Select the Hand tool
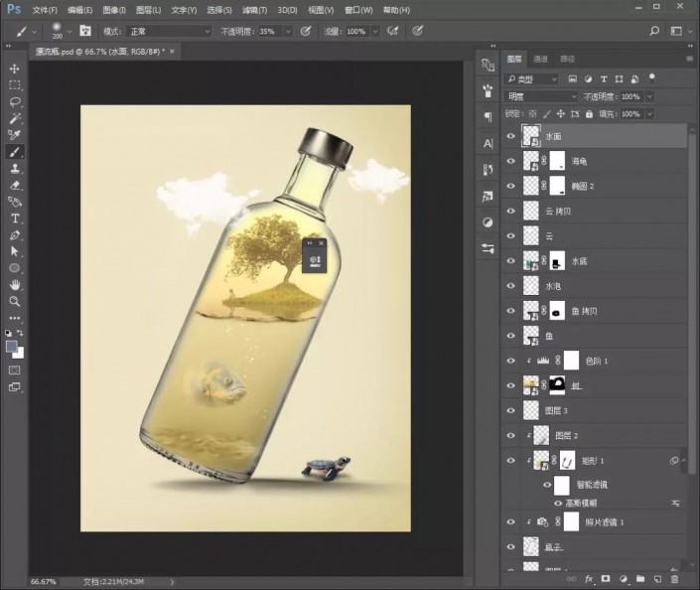 click(14, 284)
